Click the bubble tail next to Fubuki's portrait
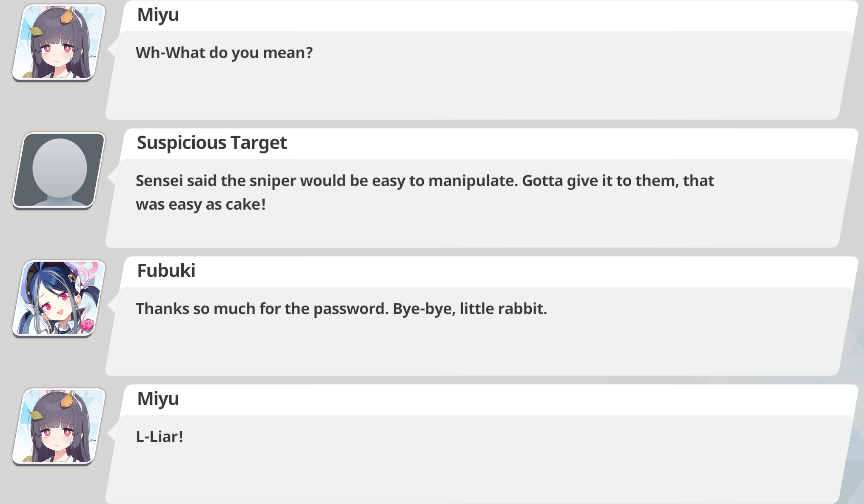 point(112,305)
